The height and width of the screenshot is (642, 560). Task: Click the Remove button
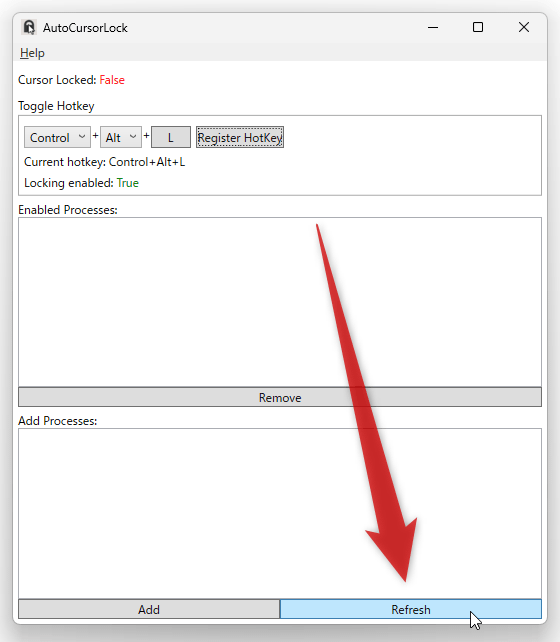coord(280,397)
